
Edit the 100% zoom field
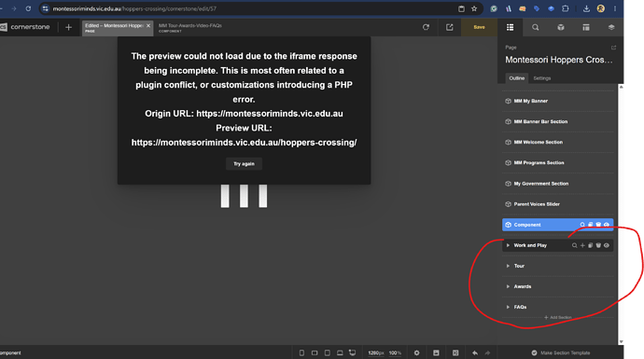click(x=395, y=352)
